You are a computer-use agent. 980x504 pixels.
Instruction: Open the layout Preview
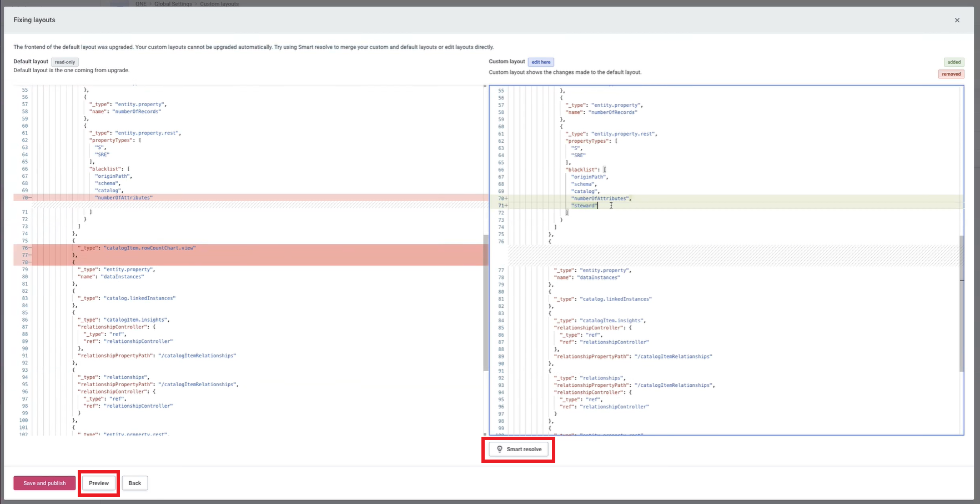[99, 483]
